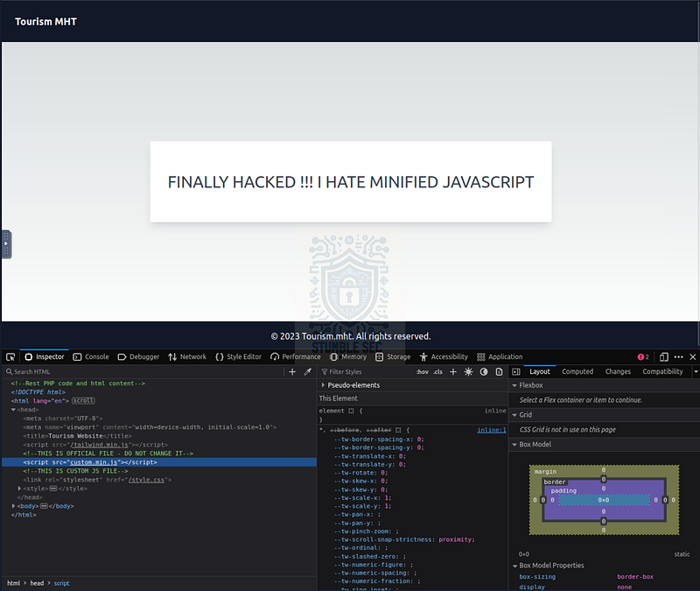Open the Accessibility tab
This screenshot has height=591, width=700.
point(444,357)
